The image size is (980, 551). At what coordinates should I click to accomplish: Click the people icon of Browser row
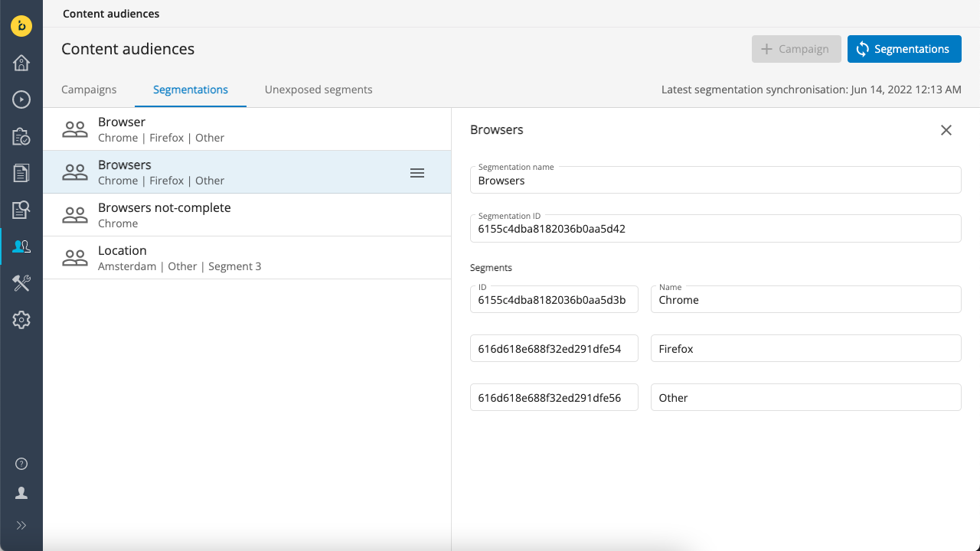tap(75, 129)
